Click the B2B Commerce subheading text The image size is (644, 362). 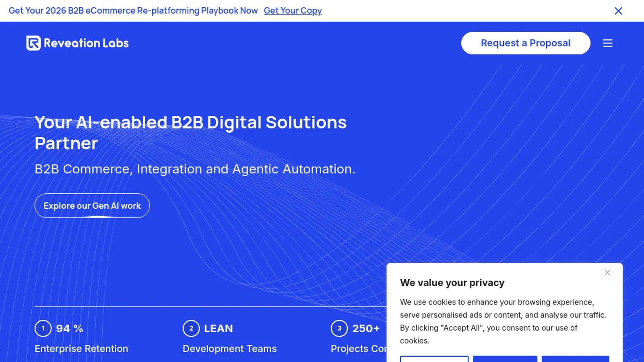click(x=195, y=169)
